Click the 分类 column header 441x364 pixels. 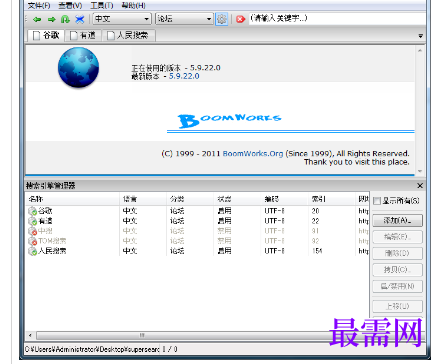[x=190, y=199]
